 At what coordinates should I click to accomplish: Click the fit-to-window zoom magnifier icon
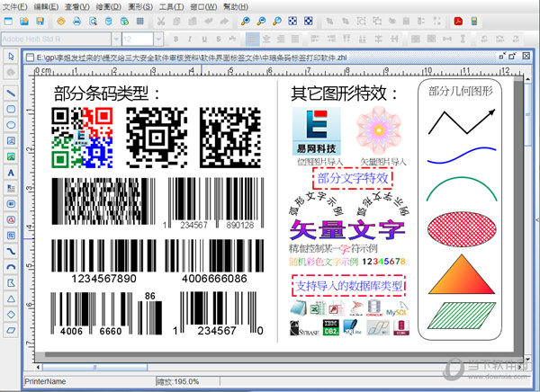277,22
